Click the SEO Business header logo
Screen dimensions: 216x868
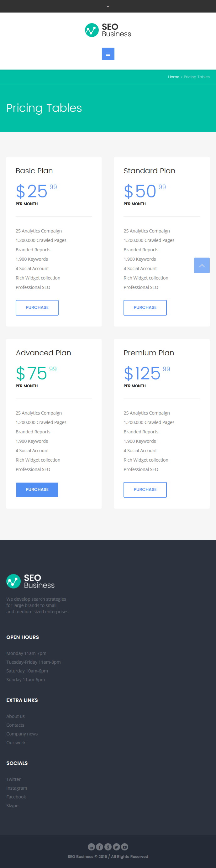point(108,30)
